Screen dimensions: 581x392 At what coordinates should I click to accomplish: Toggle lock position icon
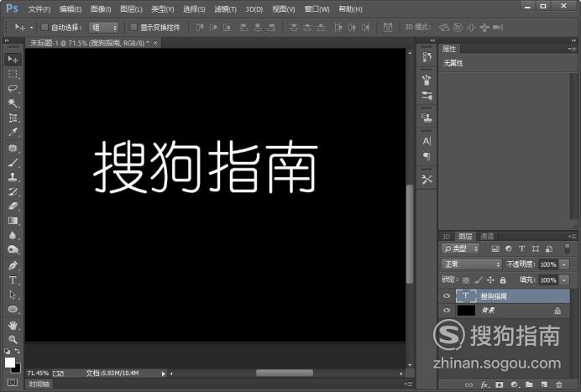490,280
